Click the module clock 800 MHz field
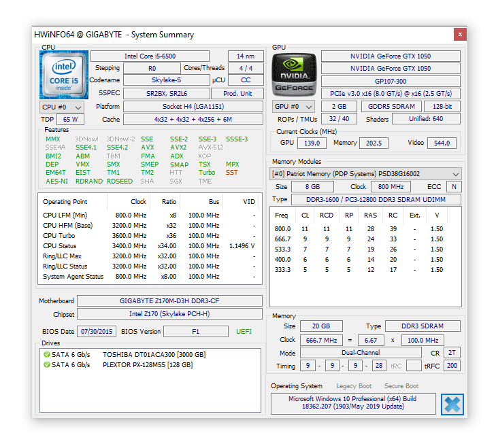This screenshot has height=448, width=496. tap(391, 187)
